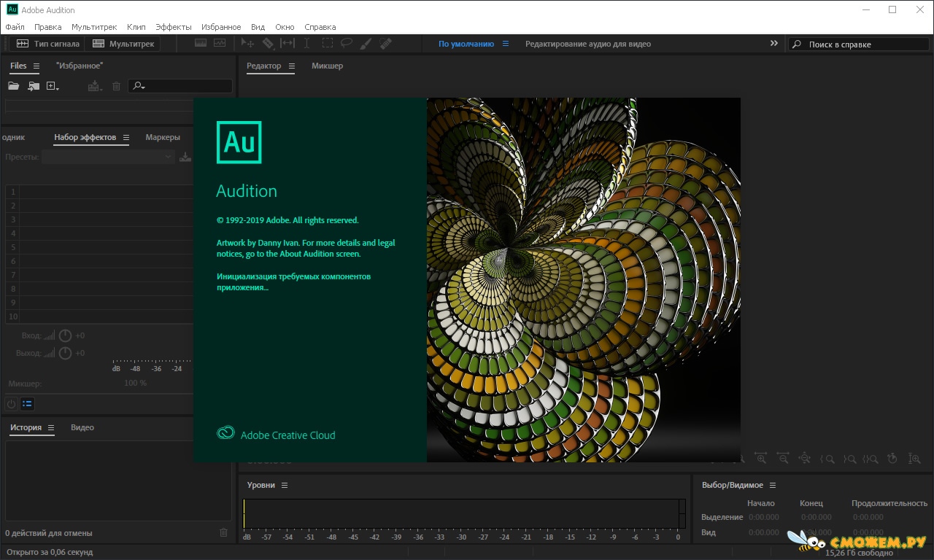Open the Файл menu
Screen dimensions: 934x560
pos(15,27)
